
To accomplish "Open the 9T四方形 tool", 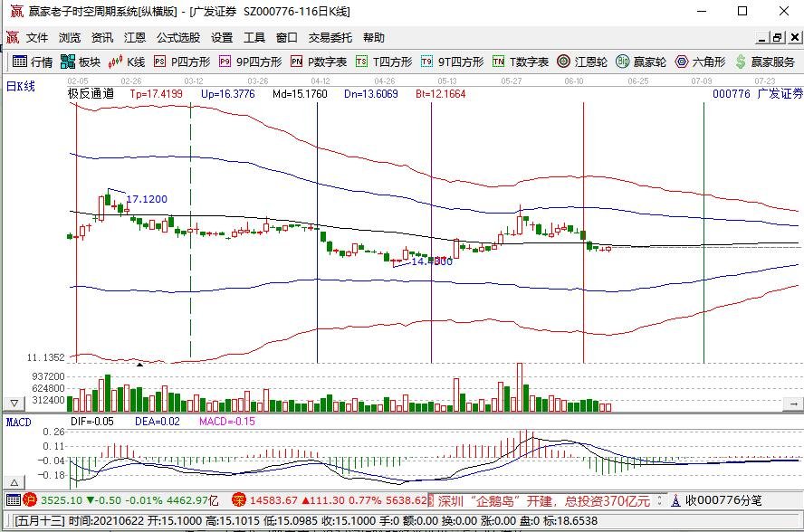I will [x=453, y=62].
